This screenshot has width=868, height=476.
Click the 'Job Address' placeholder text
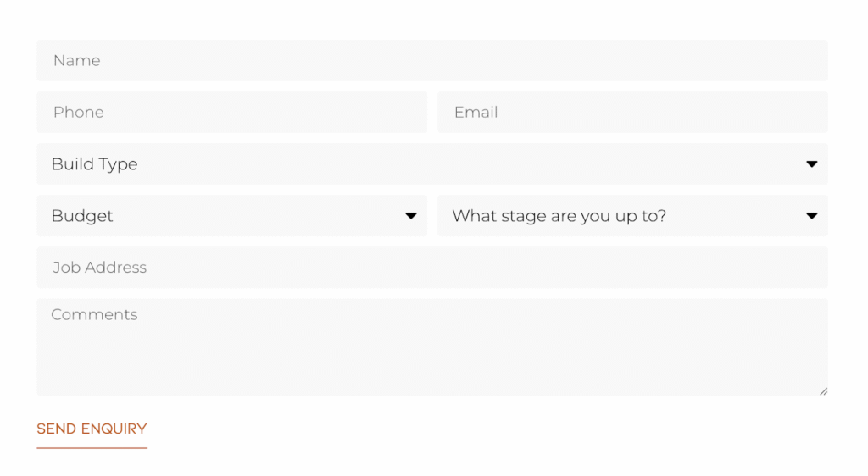(x=99, y=268)
